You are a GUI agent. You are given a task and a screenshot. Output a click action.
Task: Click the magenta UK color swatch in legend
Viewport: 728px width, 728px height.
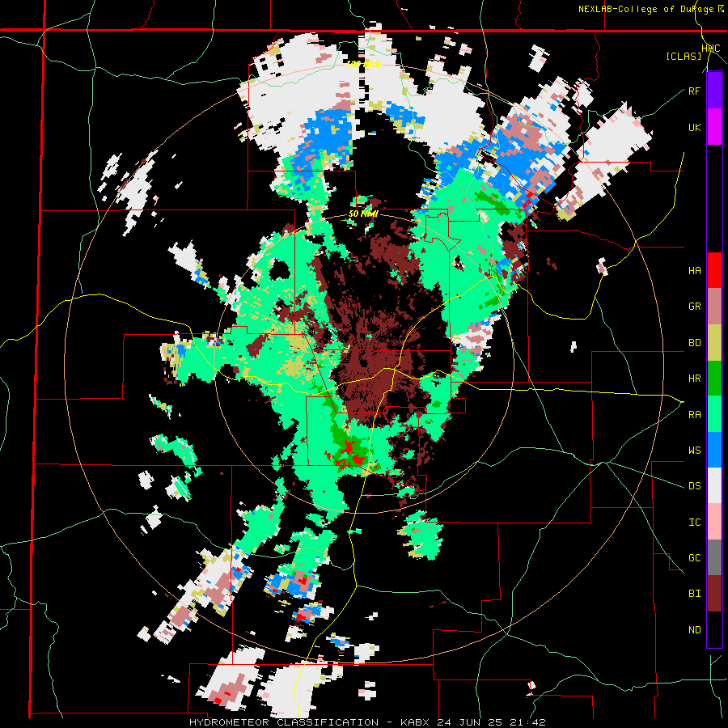(x=714, y=127)
